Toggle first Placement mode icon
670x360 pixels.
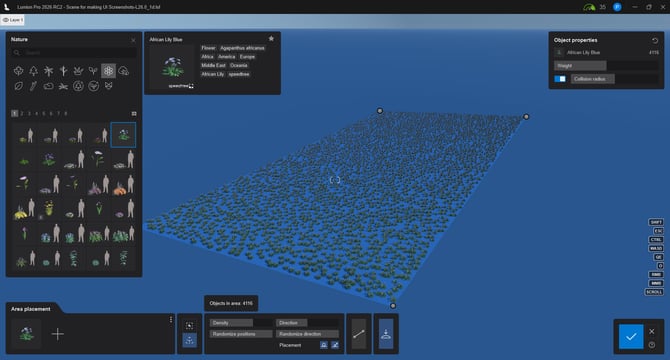[324, 345]
